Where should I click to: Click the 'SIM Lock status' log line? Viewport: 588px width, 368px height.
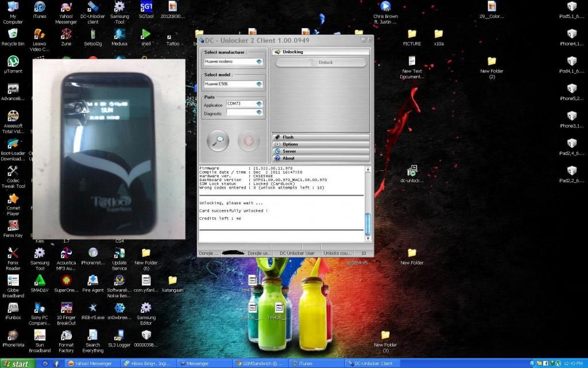[x=247, y=183]
